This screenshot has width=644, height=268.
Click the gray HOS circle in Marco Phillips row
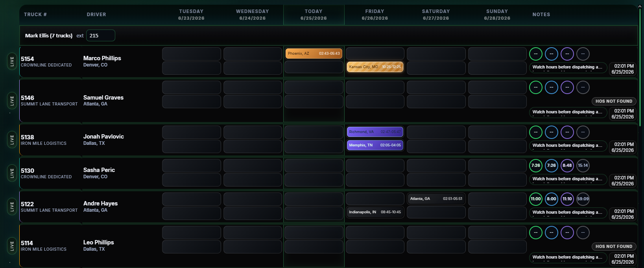(583, 54)
